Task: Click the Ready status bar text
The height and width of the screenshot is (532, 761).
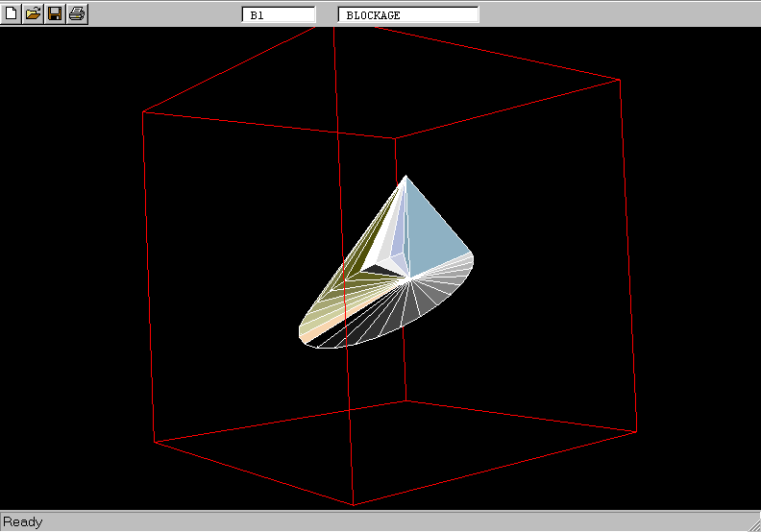Action: 23,522
